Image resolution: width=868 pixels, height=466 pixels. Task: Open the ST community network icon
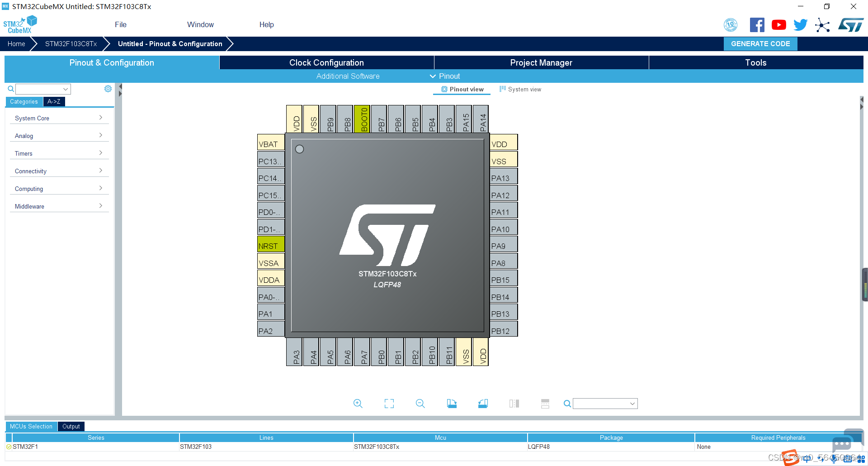click(823, 25)
